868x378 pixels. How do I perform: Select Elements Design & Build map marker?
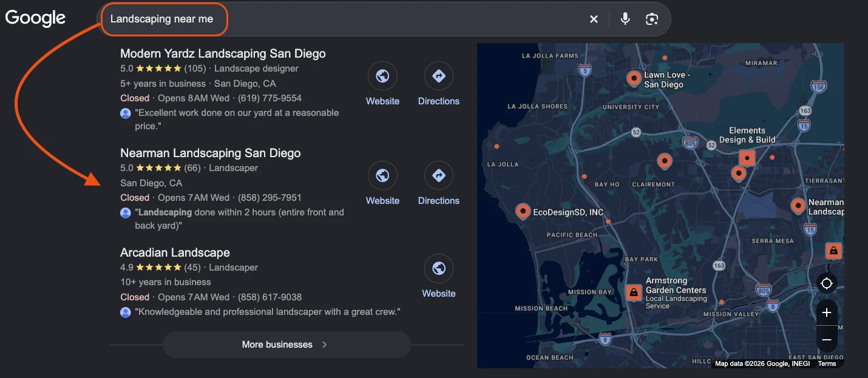[748, 158]
